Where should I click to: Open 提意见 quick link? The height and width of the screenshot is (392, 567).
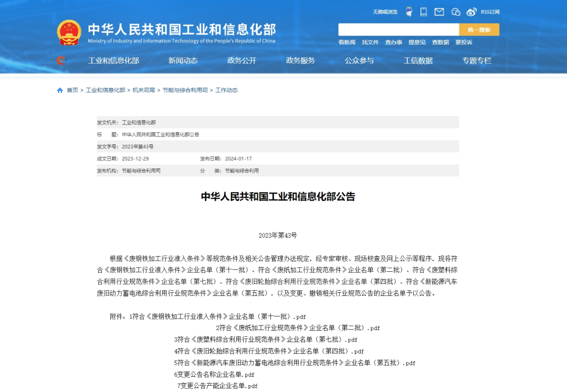point(417,43)
